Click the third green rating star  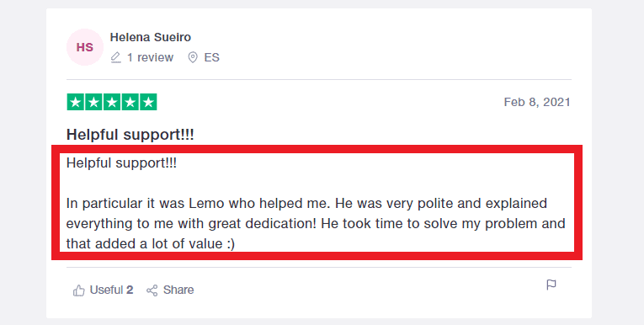[112, 103]
